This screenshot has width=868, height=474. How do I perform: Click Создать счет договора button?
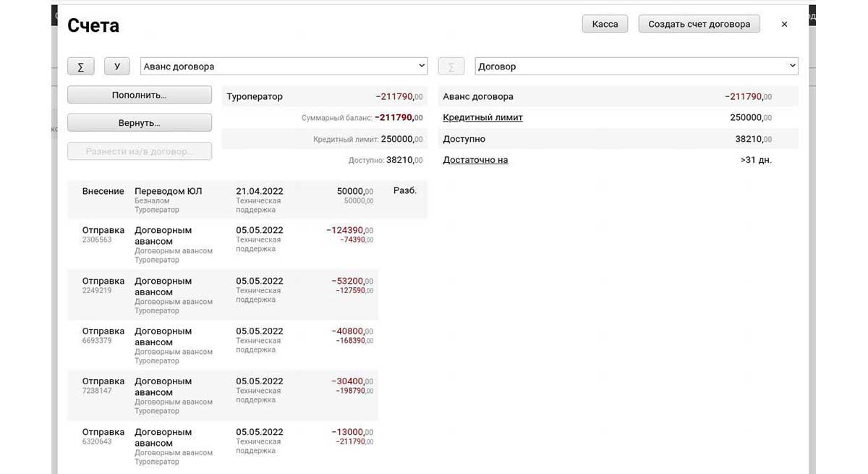(x=699, y=24)
